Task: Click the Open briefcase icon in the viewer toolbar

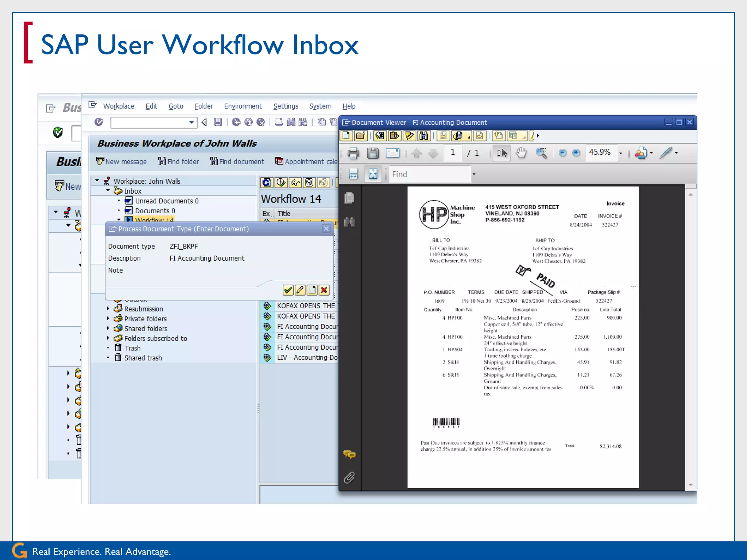Action: (x=360, y=136)
